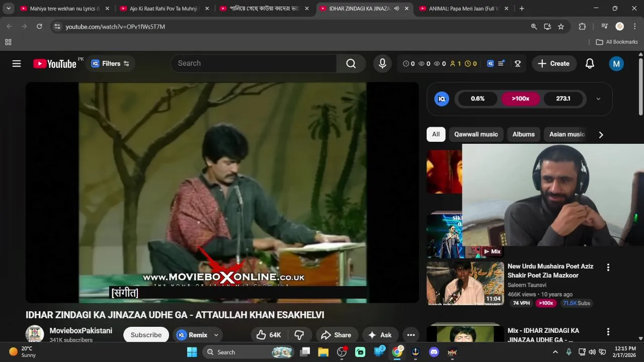The image size is (644, 362).
Task: Open the Windows Start menu
Action: 192,352
